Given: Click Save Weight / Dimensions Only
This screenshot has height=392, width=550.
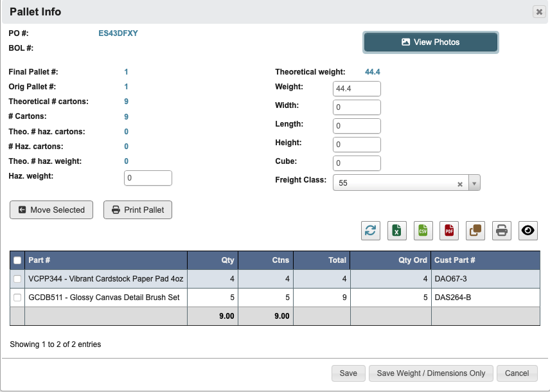Looking at the screenshot, I should pos(430,373).
